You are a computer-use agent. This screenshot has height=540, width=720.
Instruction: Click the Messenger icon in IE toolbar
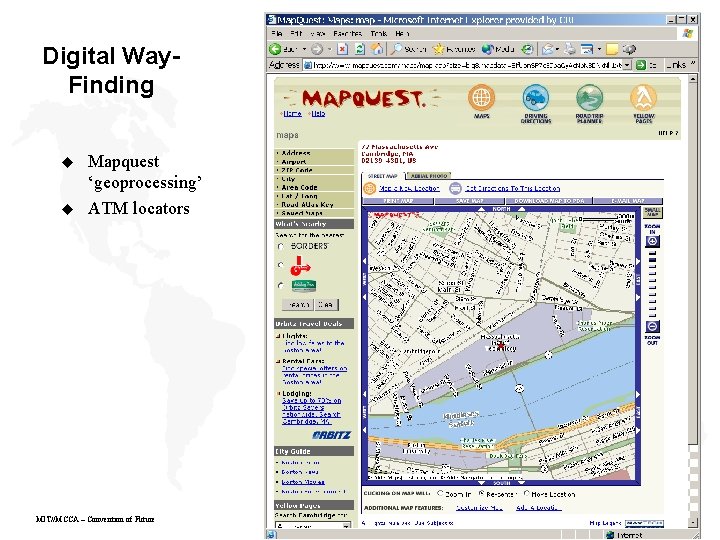click(x=630, y=49)
